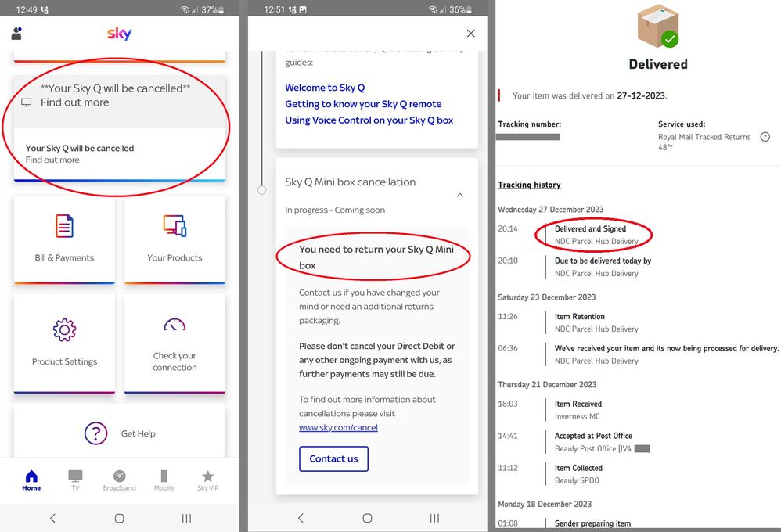Tap Android home button on first phone

pyautogui.click(x=119, y=518)
